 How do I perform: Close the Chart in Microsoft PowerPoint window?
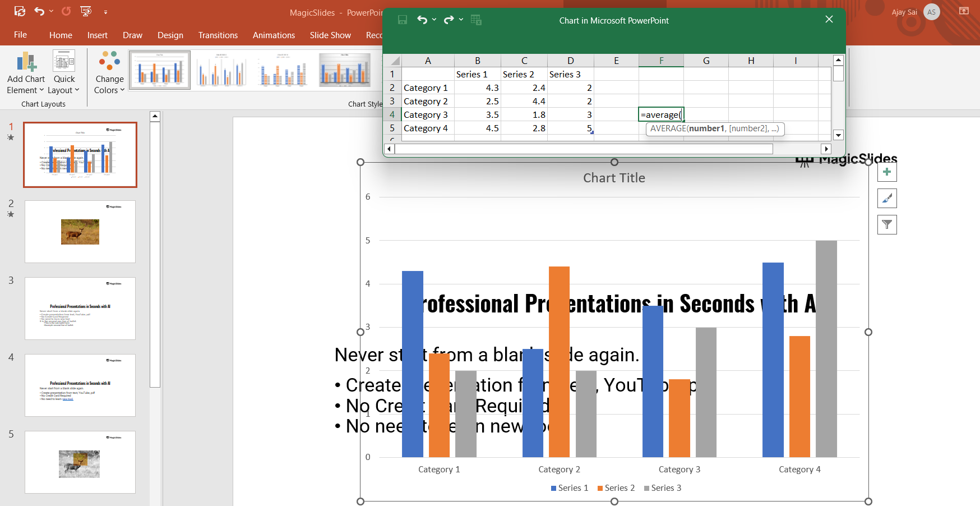coord(829,20)
